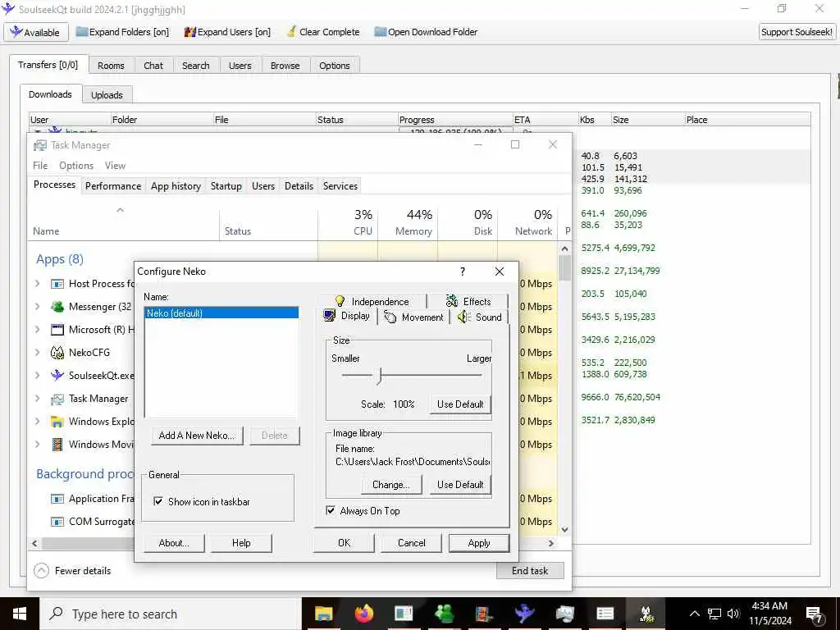The image size is (840, 630).
Task: Open Messenger from the taskbar
Action: coord(444,614)
